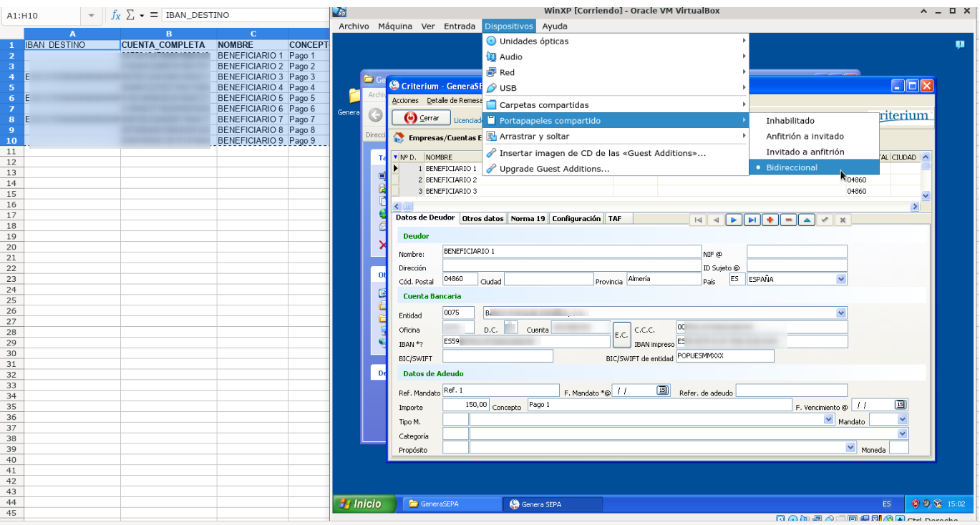Click GeneraSEPA folder taskbar button
The height and width of the screenshot is (525, 980).
click(452, 504)
